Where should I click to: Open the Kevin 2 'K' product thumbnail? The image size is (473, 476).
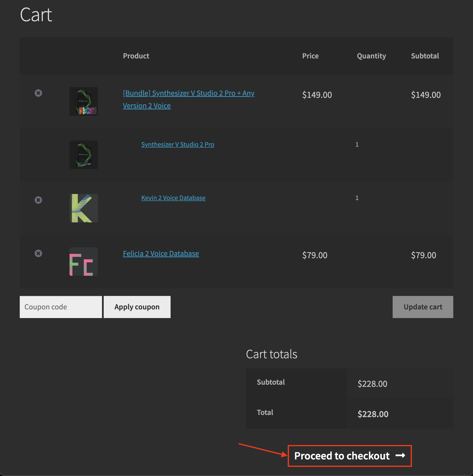point(83,208)
